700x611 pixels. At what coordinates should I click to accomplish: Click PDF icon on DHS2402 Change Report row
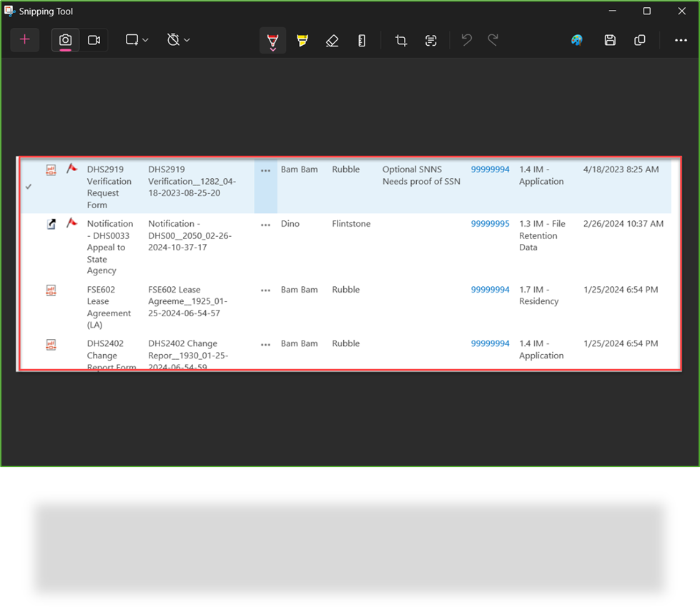tap(51, 345)
